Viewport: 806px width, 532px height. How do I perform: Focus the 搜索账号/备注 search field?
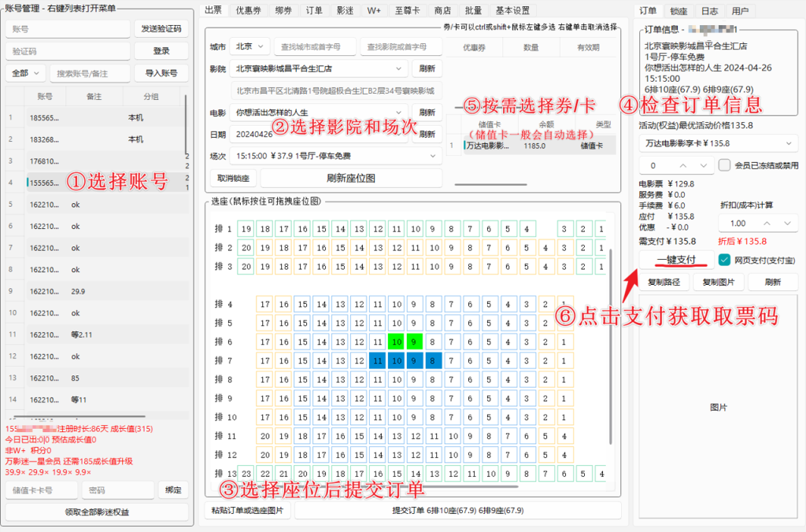click(91, 73)
